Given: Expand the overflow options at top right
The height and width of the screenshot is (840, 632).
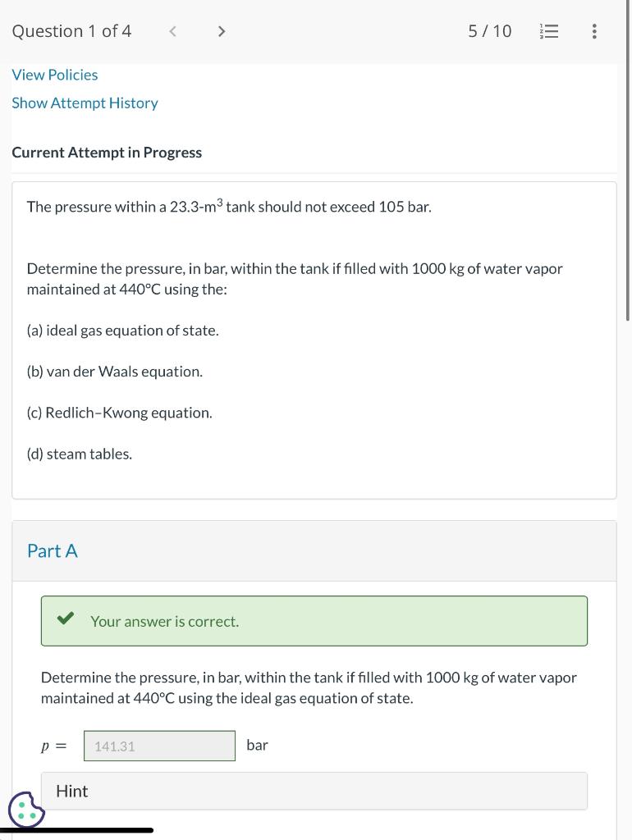Looking at the screenshot, I should 594,31.
